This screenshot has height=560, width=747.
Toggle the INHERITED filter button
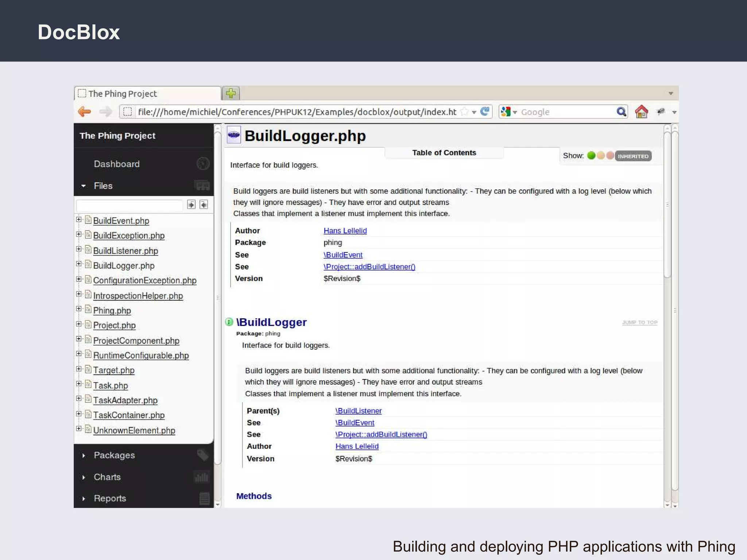[x=633, y=156]
